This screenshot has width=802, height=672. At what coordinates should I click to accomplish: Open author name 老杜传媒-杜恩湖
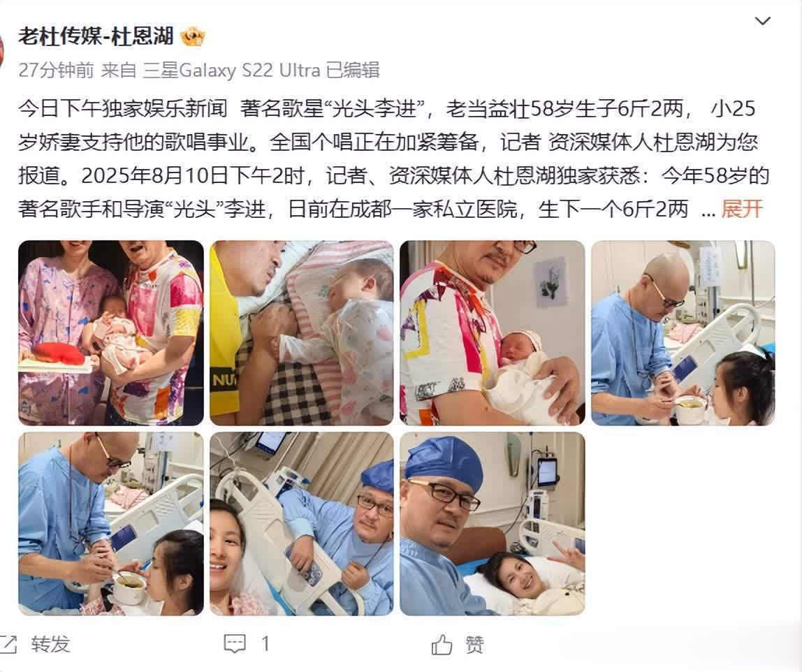pyautogui.click(x=96, y=37)
